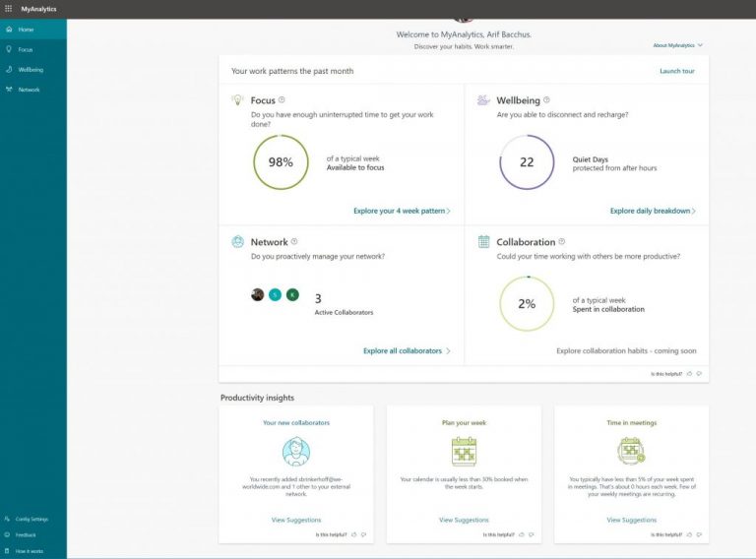Click chevron after Explore daily breakdown

694,211
